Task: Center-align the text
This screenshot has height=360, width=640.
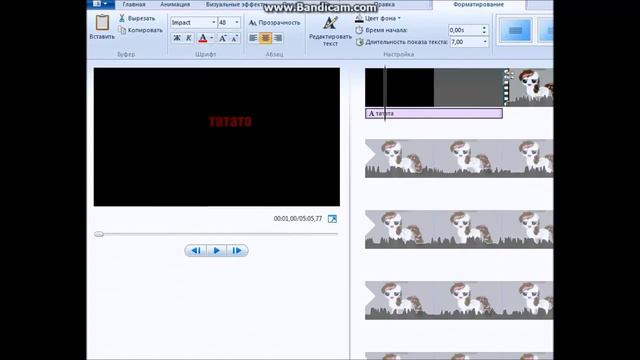Action: (x=265, y=38)
